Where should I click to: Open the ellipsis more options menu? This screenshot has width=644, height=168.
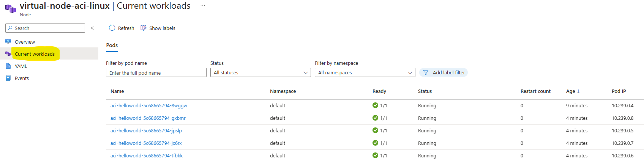click(203, 6)
